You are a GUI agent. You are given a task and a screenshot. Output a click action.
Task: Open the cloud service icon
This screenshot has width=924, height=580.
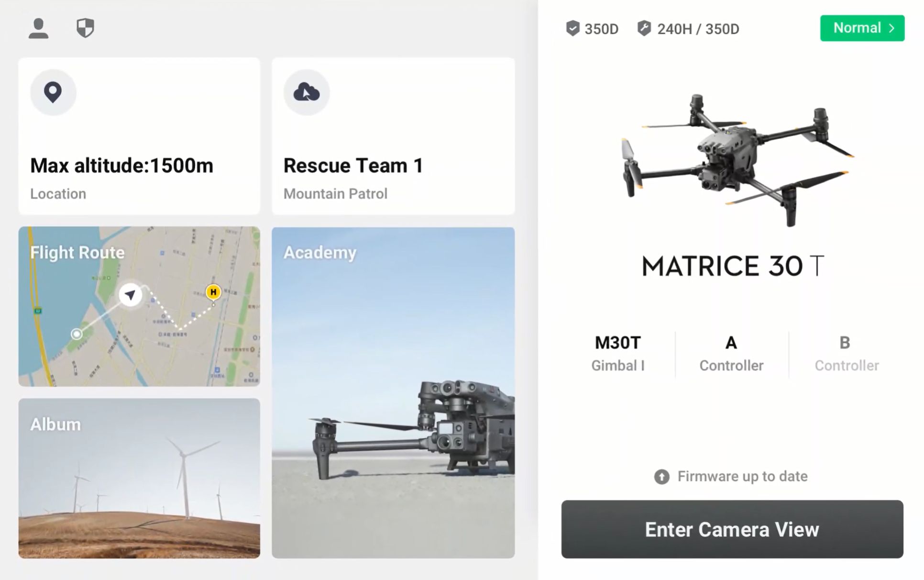[x=307, y=92]
